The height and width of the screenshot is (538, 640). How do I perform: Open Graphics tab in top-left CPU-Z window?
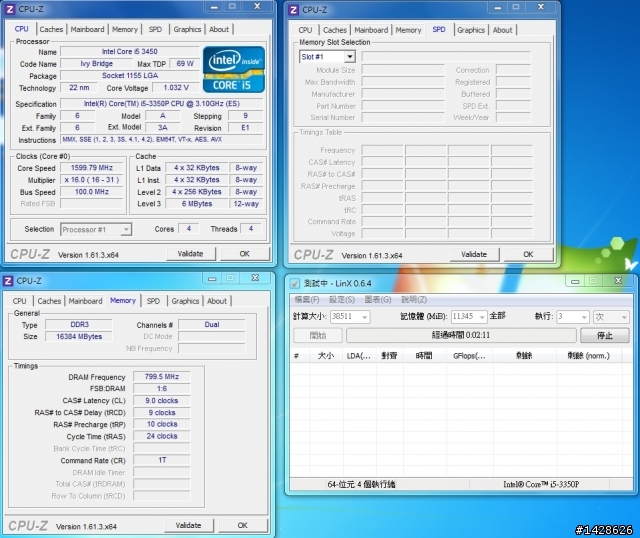[187, 29]
